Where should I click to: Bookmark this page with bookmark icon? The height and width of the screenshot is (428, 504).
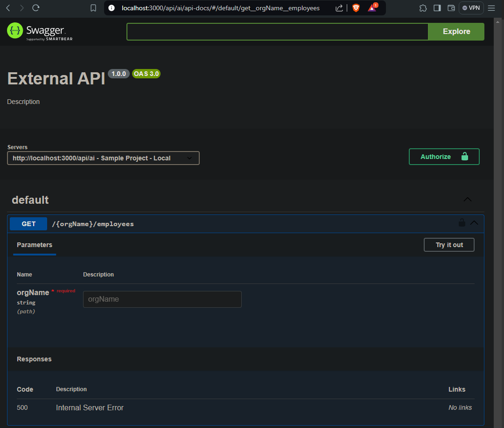click(x=93, y=8)
